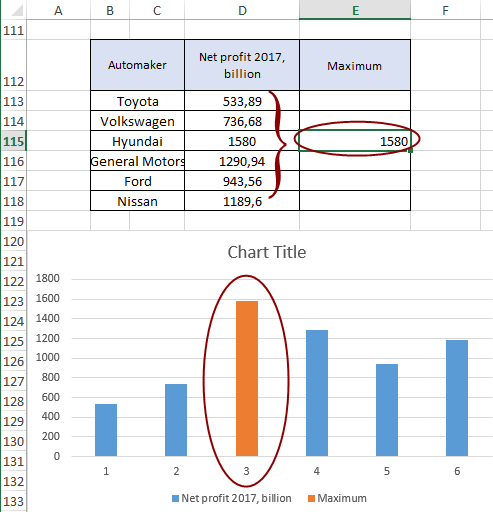The height and width of the screenshot is (512, 493).
Task: Select the orange Maximum bar
Action: pyautogui.click(x=247, y=378)
